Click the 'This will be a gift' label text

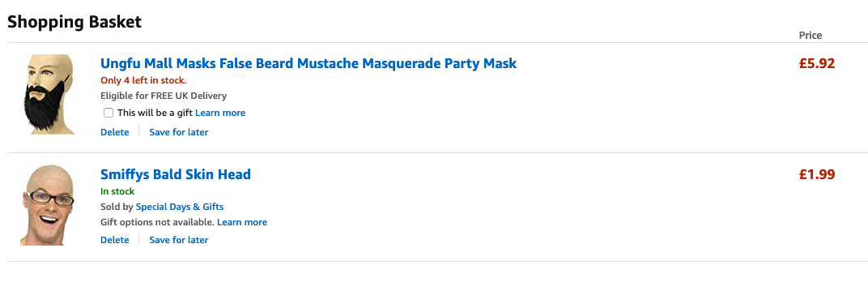(155, 113)
